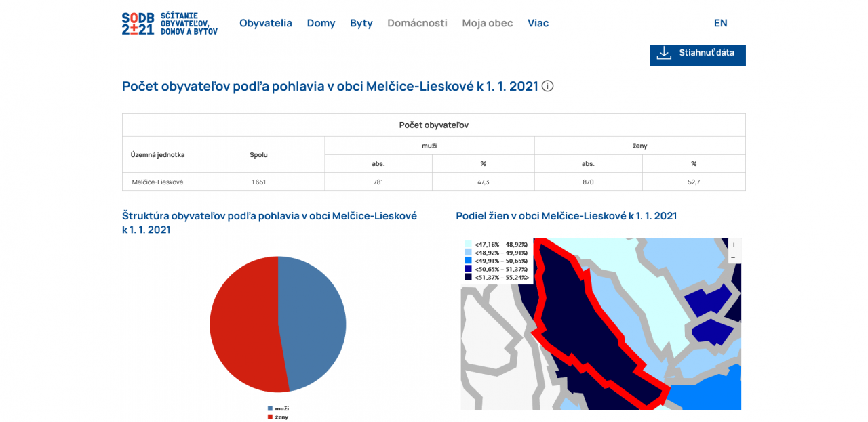Screen dimensions: 868x422
Task: Toggle the muži legend entry under pie chart
Action: click(278, 408)
